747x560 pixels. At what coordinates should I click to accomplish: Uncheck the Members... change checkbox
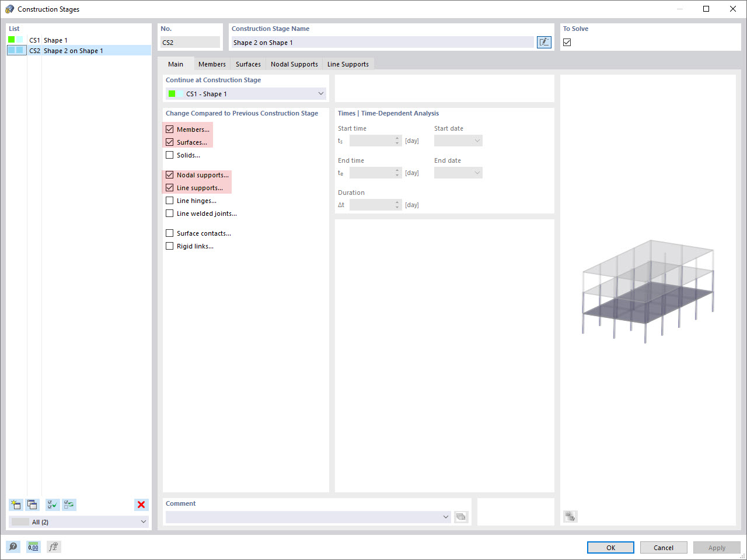[x=170, y=129]
